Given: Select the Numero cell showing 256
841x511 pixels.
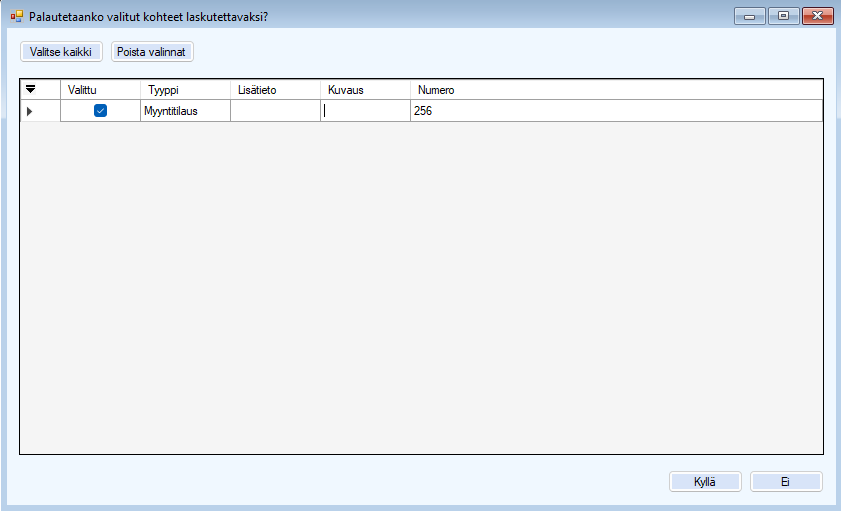Looking at the screenshot, I should point(615,111).
